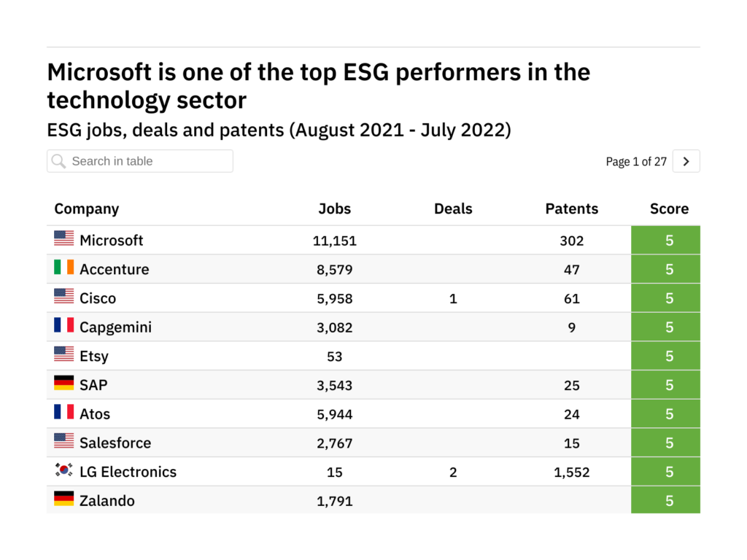Click the US flag beside Microsoft

click(64, 238)
